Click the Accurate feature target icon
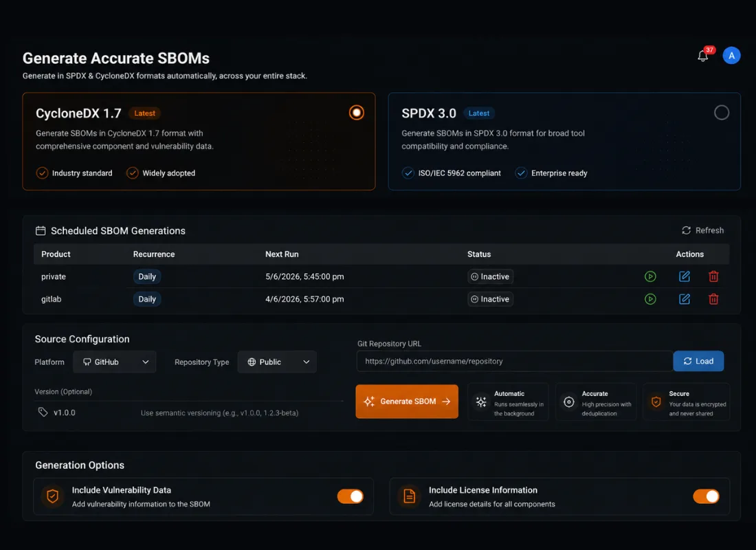The height and width of the screenshot is (550, 756). [569, 402]
